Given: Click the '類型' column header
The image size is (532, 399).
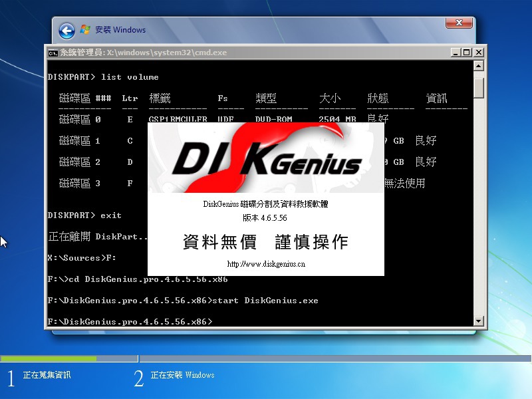Looking at the screenshot, I should click(x=266, y=98).
